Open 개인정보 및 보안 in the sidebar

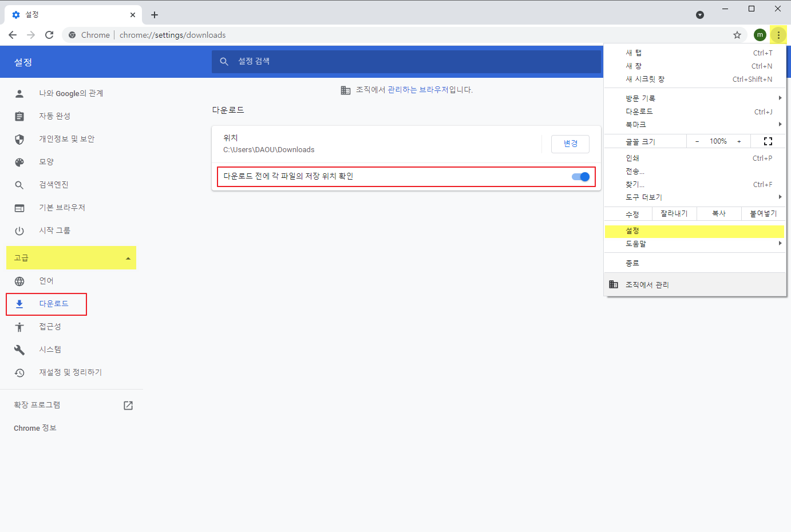(66, 139)
